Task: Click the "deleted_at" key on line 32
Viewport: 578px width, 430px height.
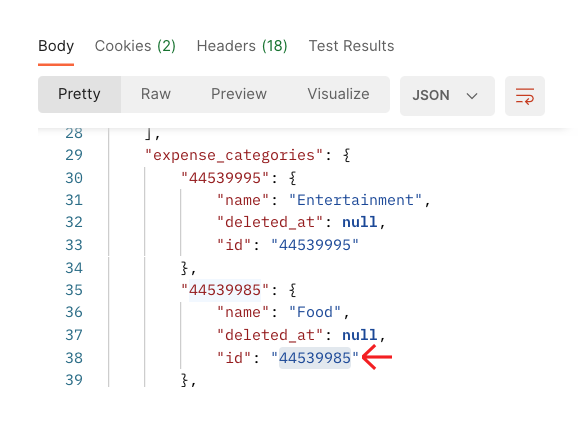Action: click(x=270, y=223)
